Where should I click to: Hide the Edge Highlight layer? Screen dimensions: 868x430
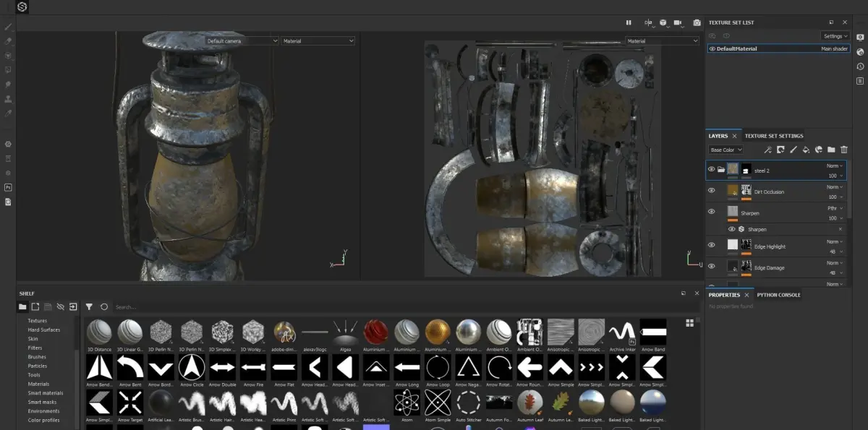[711, 245]
